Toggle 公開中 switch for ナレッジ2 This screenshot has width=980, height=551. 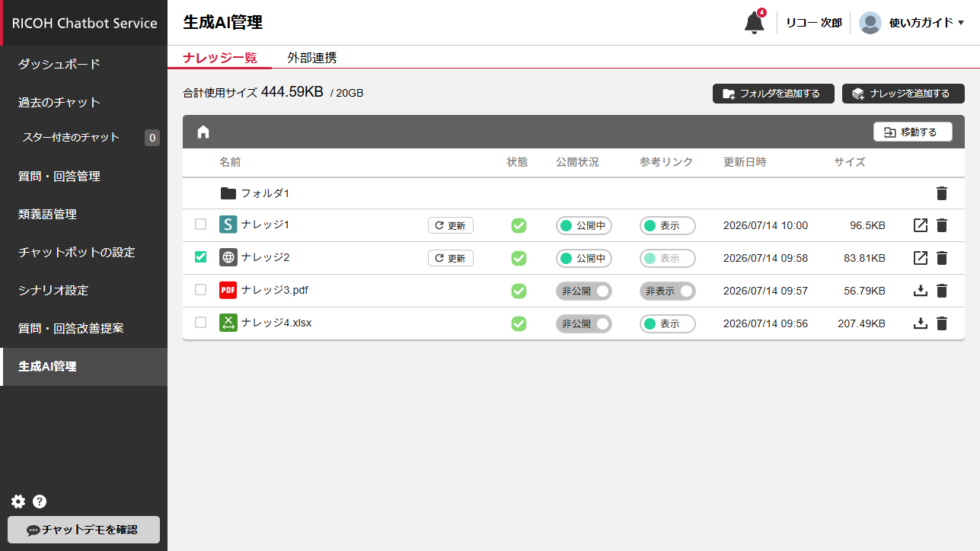tap(584, 258)
